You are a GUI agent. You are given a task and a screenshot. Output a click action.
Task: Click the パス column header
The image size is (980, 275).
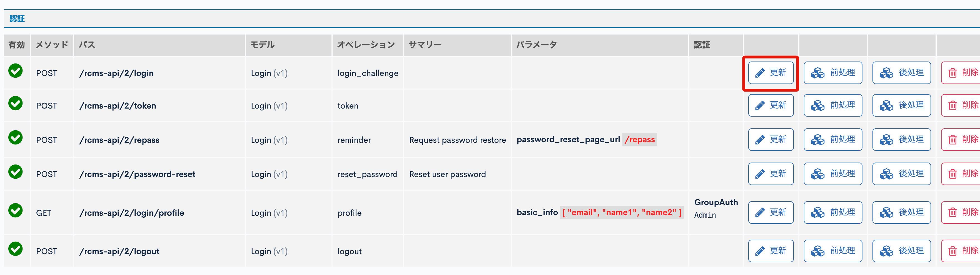(x=87, y=45)
